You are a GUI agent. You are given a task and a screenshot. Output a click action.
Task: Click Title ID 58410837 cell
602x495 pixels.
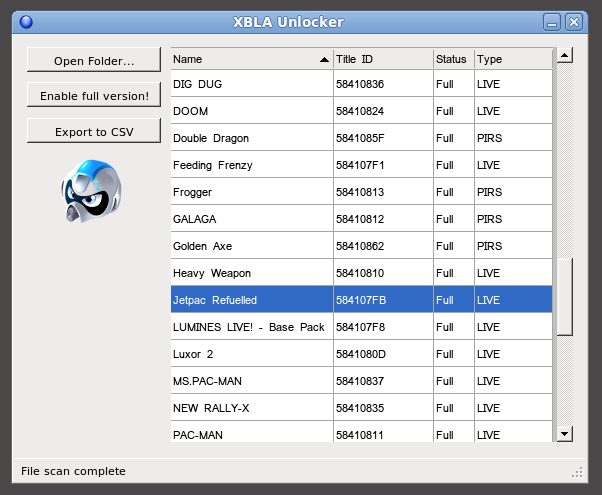tap(383, 381)
